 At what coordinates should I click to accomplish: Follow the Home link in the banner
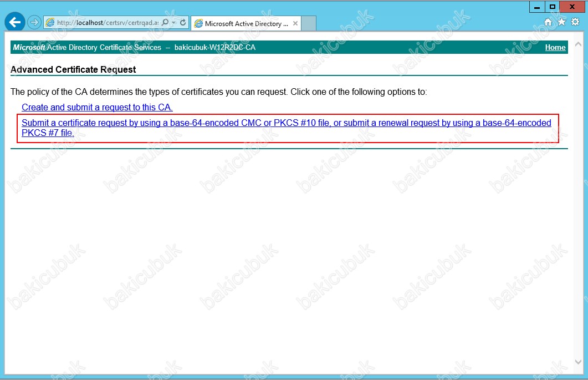555,47
